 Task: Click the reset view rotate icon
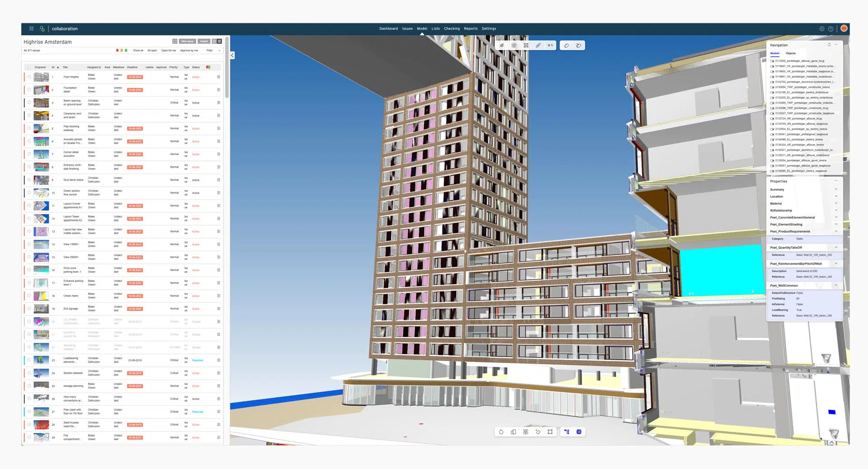(x=501, y=432)
